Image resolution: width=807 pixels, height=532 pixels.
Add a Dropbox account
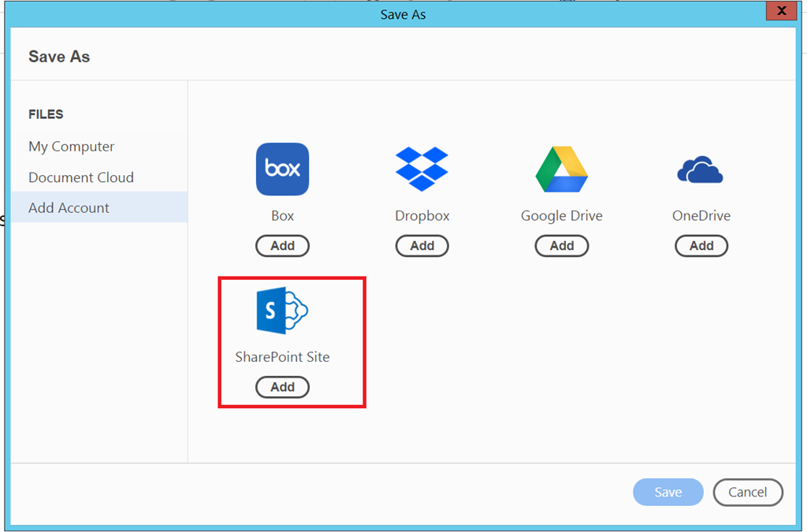click(x=422, y=246)
